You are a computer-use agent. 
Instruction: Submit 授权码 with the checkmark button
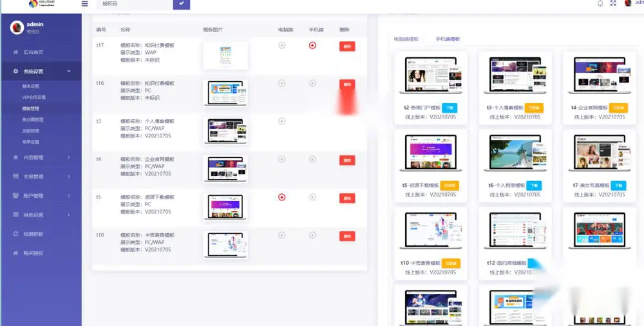point(182,4)
